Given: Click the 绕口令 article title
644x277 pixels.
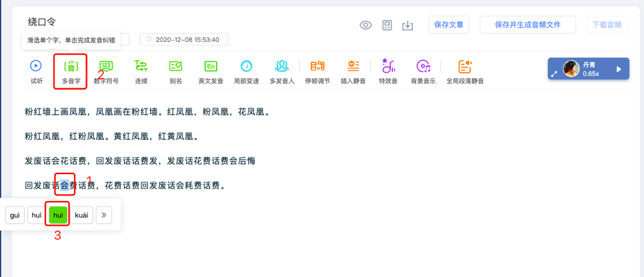Looking at the screenshot, I should 42,21.
